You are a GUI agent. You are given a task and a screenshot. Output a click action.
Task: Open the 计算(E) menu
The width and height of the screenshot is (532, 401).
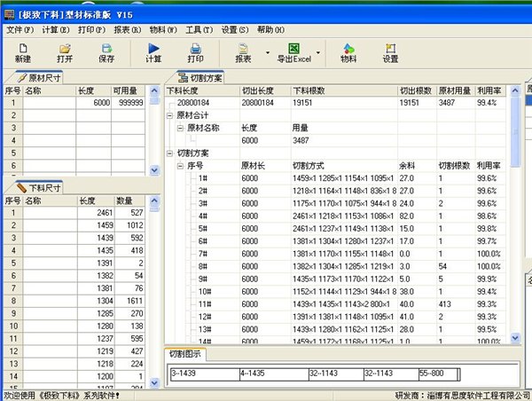(x=56, y=30)
